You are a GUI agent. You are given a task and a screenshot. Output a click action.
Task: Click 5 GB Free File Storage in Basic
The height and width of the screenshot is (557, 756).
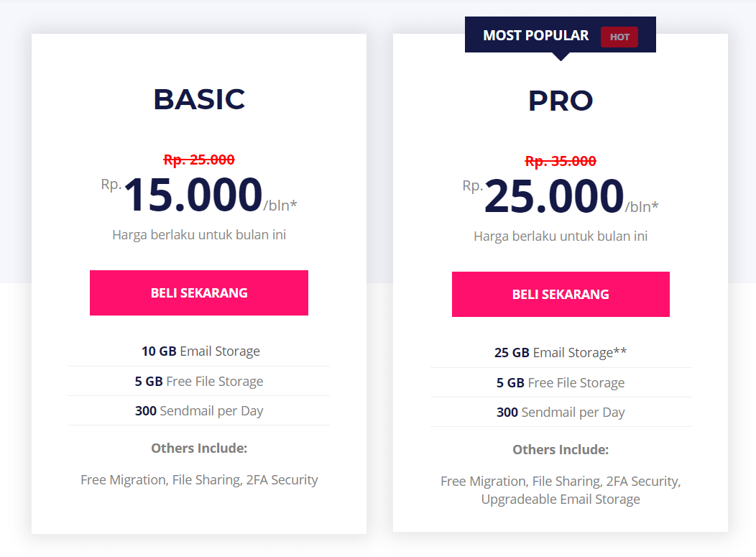(199, 382)
